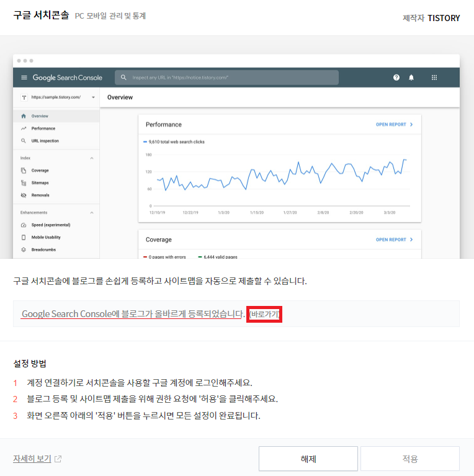Click the layers icon beside Breadcrumbs

[x=24, y=250]
